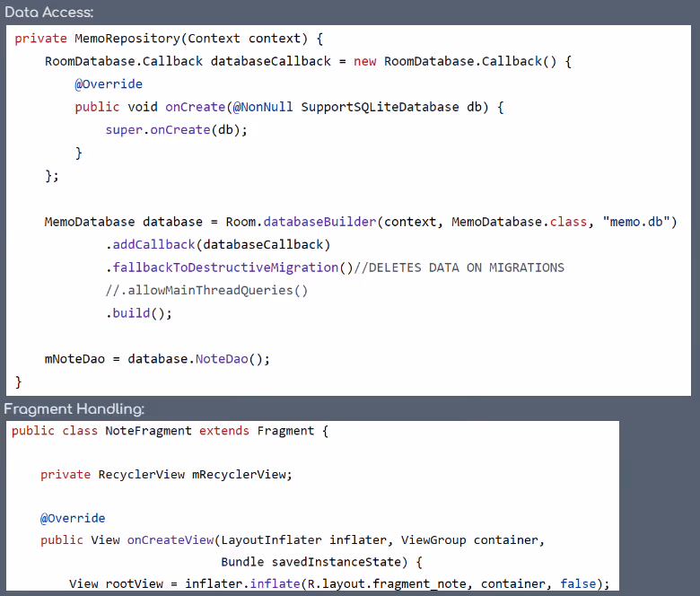Screen dimensions: 700x596
Task: Click the databaseBuilder method call
Action: click(319, 222)
